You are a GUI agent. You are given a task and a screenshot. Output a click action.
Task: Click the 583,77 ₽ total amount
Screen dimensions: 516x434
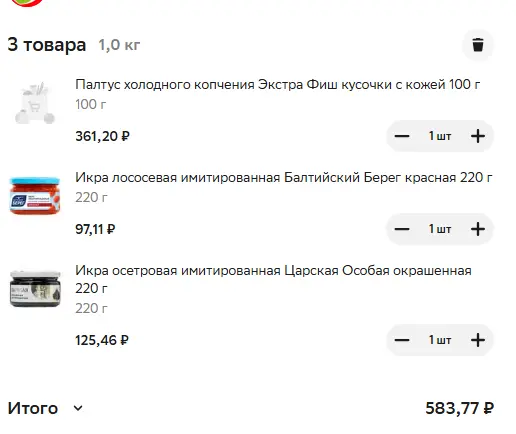(459, 408)
